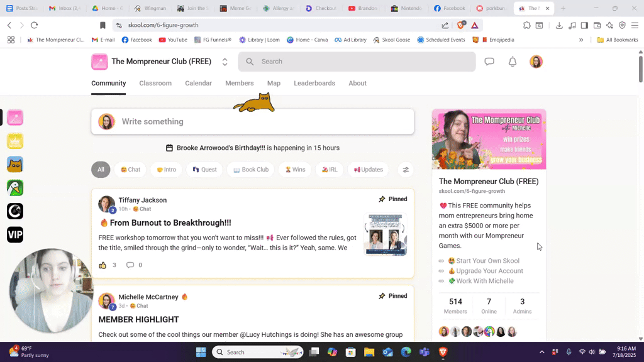644x362 pixels.
Task: Like Tiffany Jackson's post with thumbs up
Action: pyautogui.click(x=103, y=265)
